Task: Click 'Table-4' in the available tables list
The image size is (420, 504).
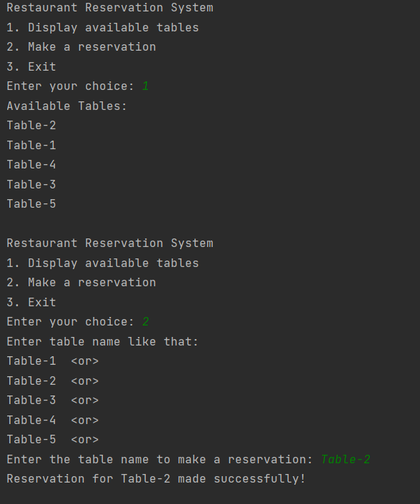Action: point(31,165)
